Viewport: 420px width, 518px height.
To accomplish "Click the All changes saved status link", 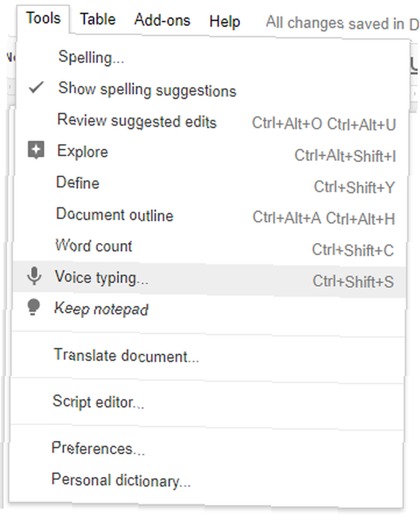I will [x=342, y=23].
